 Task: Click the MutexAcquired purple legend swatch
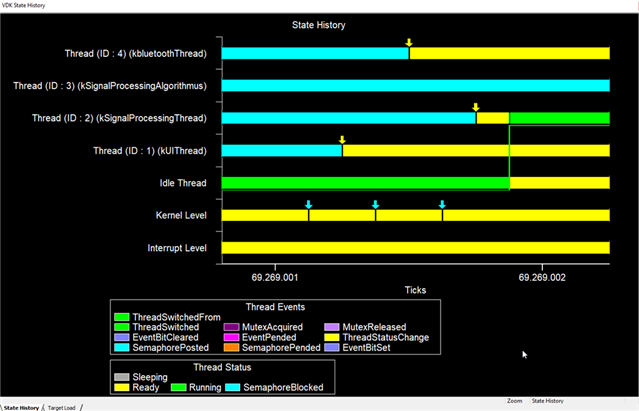point(231,327)
